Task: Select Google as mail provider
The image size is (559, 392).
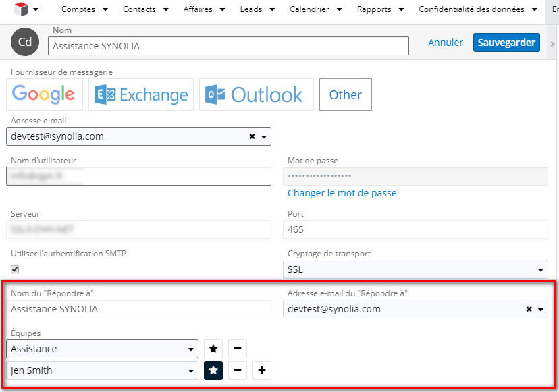Action: 44,94
